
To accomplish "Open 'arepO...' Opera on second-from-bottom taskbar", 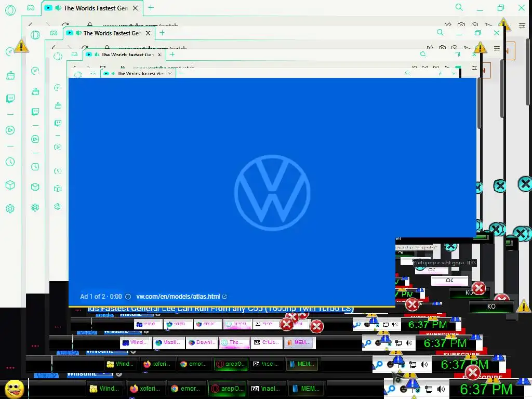I will 231,364.
